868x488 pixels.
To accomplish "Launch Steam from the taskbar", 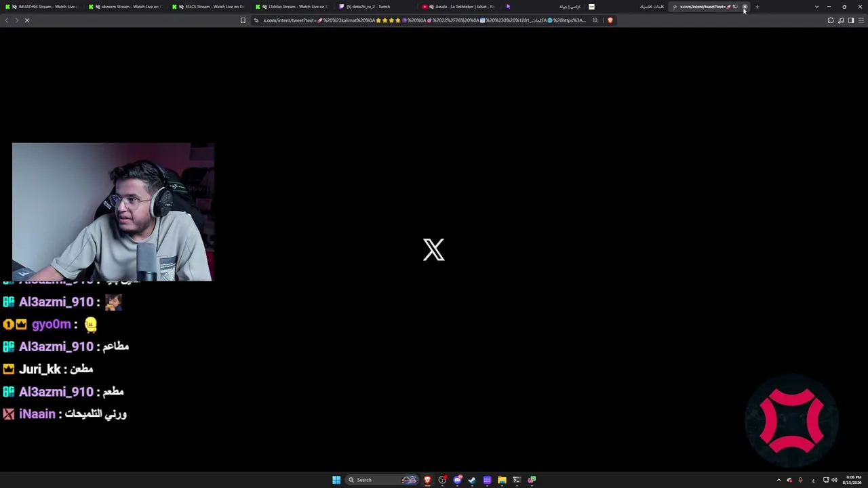I will click(x=472, y=480).
